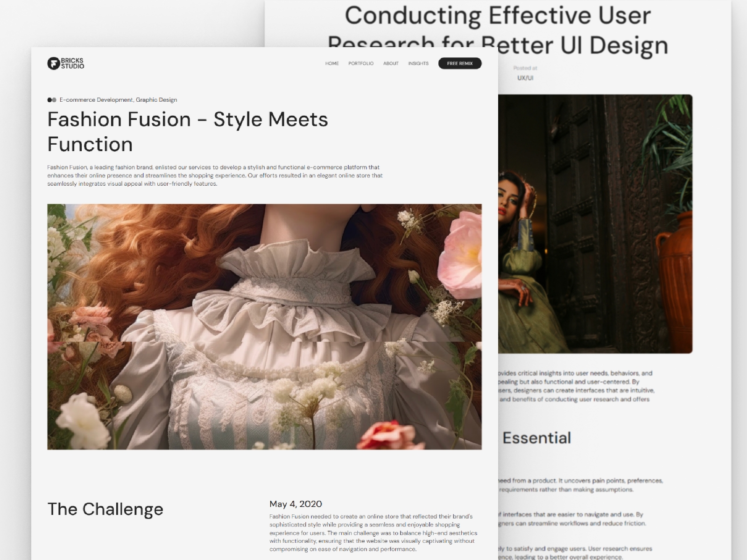Click the May 4, 2020 date text
This screenshot has height=560, width=747.
pyautogui.click(x=296, y=504)
